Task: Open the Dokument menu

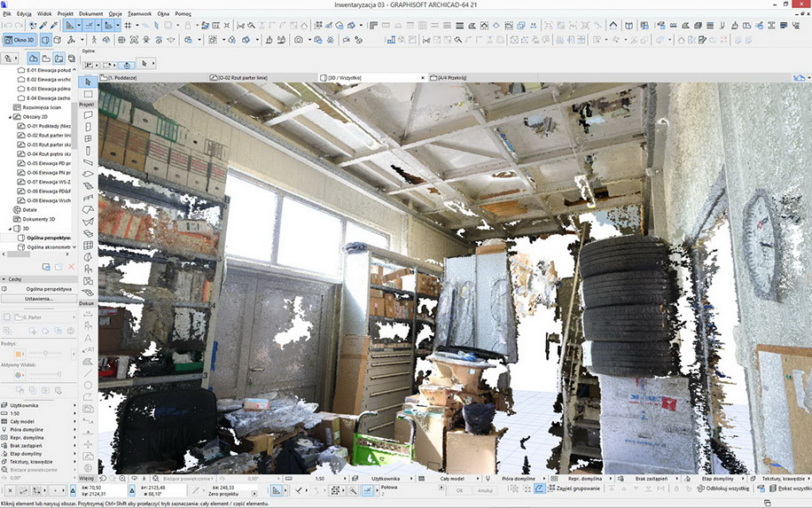Action: tap(90, 15)
